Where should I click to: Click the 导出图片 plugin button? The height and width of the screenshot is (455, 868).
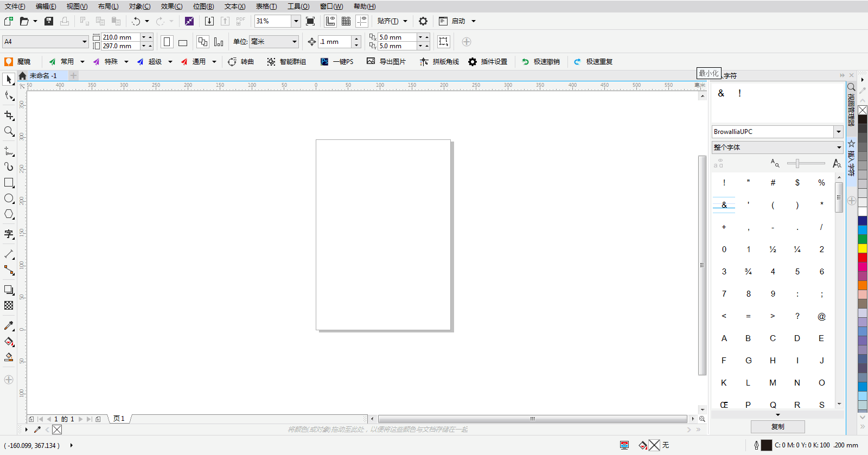tap(386, 62)
